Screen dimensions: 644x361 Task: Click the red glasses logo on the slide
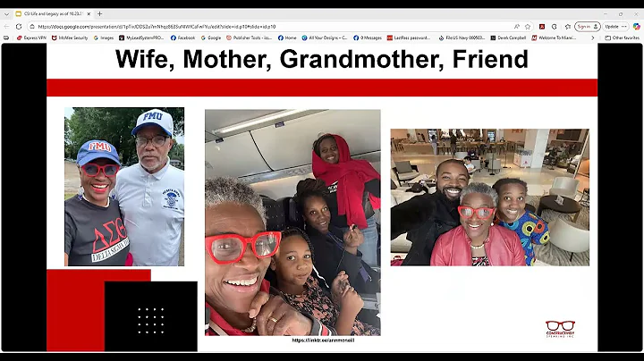point(560,329)
